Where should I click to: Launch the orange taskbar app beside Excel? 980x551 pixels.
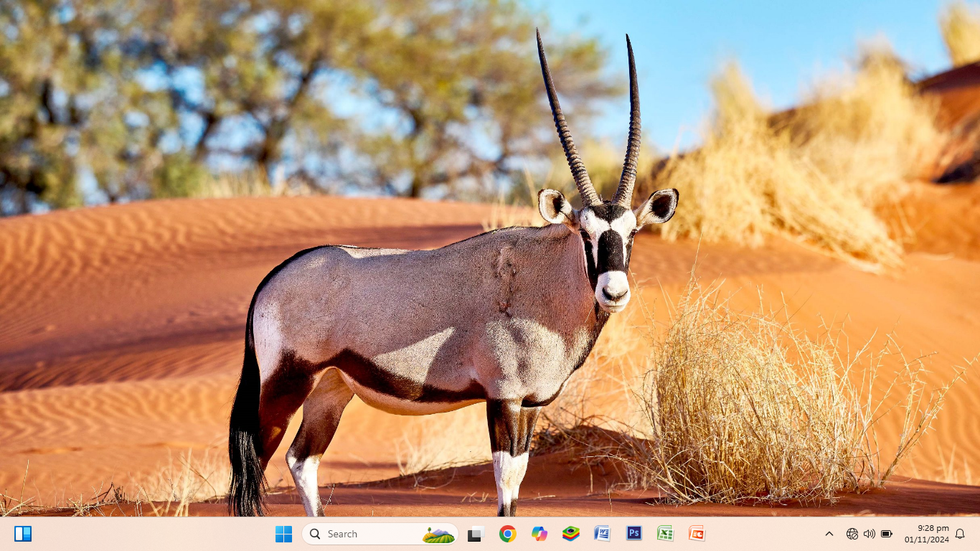697,534
